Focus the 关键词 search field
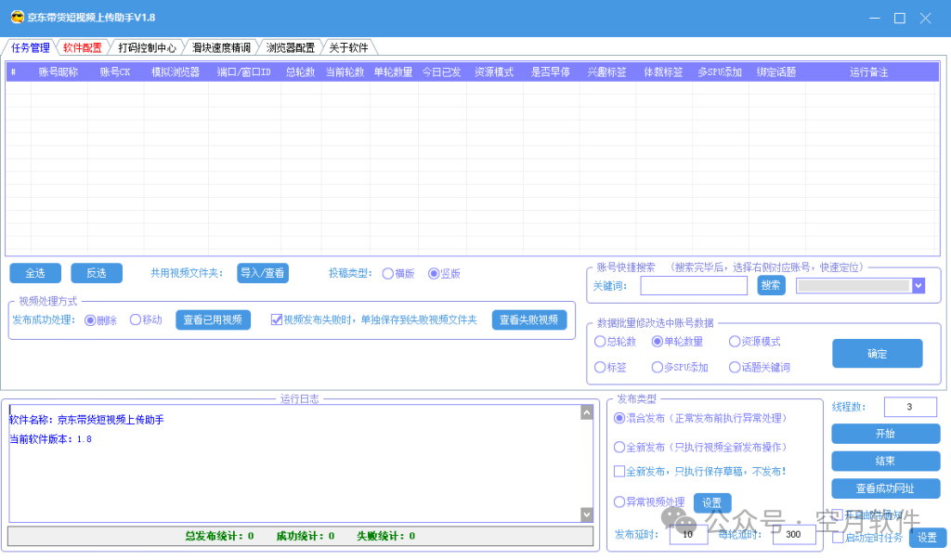The height and width of the screenshot is (560, 951). click(x=694, y=286)
